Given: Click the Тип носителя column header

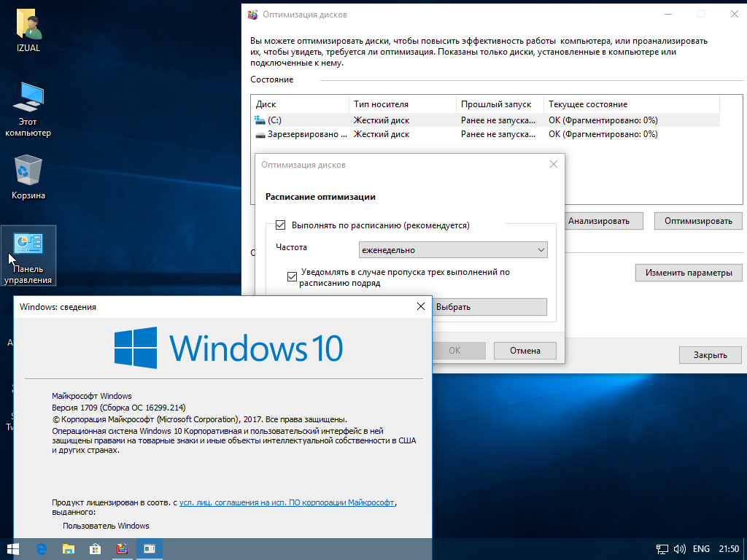Looking at the screenshot, I should point(403,104).
